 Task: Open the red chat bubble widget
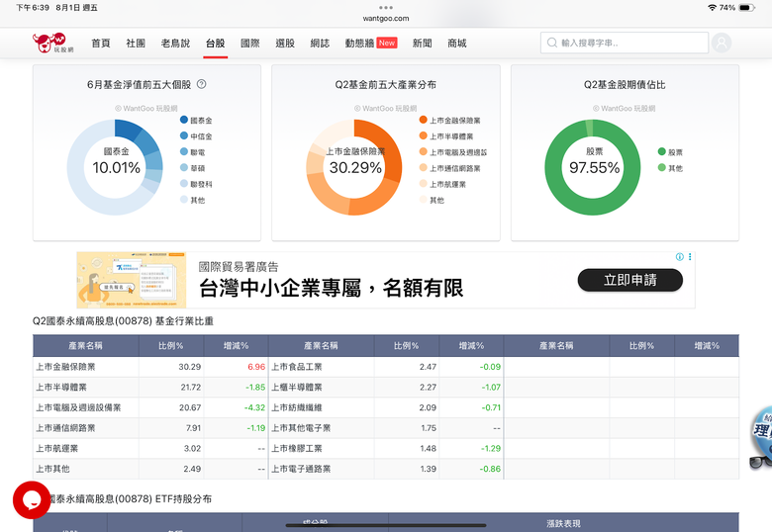click(x=31, y=500)
